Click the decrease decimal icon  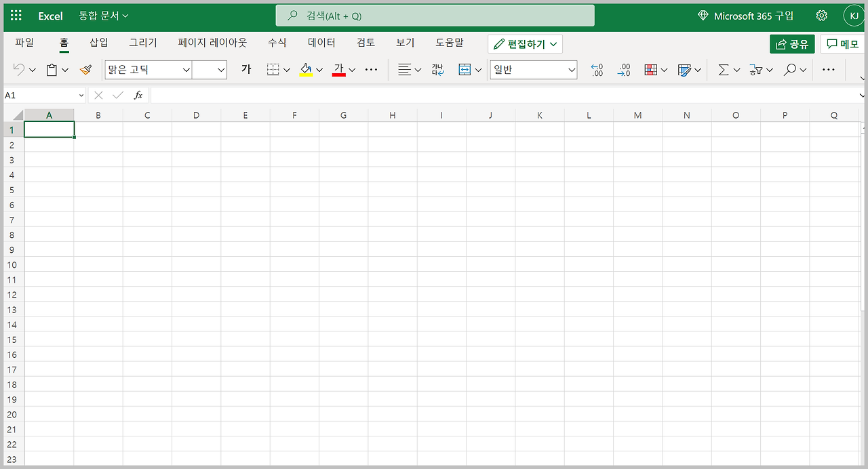[x=624, y=70]
